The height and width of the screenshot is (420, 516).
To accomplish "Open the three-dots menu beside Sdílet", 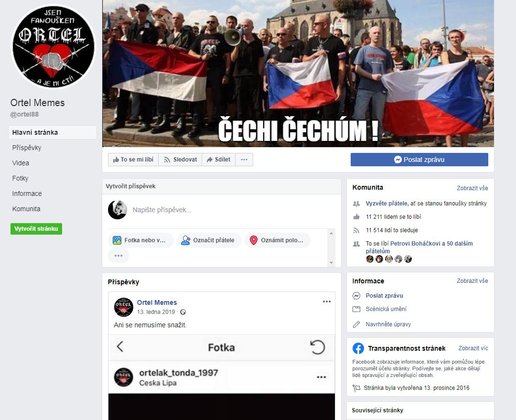I will click(244, 160).
